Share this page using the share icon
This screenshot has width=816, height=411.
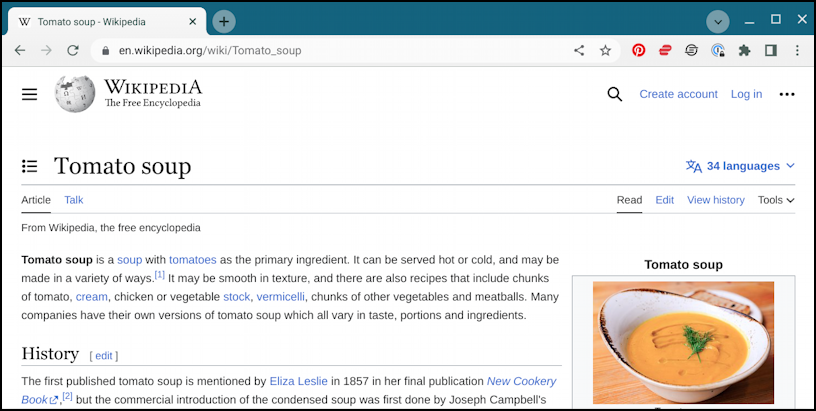[x=579, y=50]
